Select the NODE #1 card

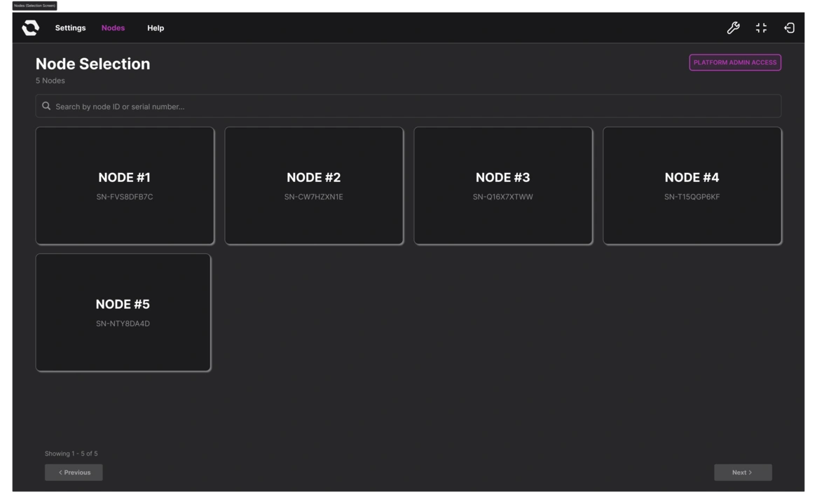click(125, 186)
